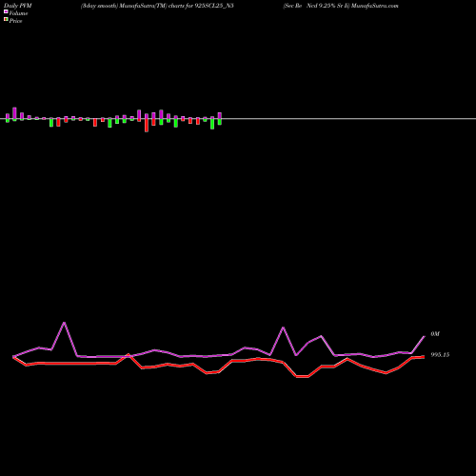Click the 0M volume value label
Viewport: 476px width, 476px height.
point(435,334)
